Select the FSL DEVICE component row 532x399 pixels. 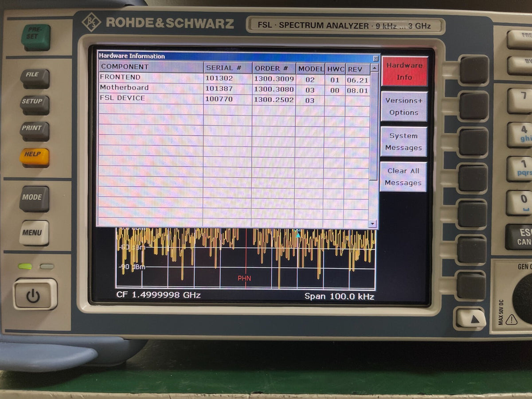pos(234,99)
